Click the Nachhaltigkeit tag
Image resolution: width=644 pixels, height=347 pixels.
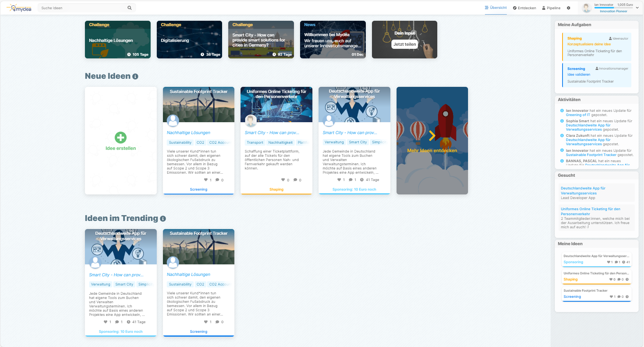(x=281, y=143)
